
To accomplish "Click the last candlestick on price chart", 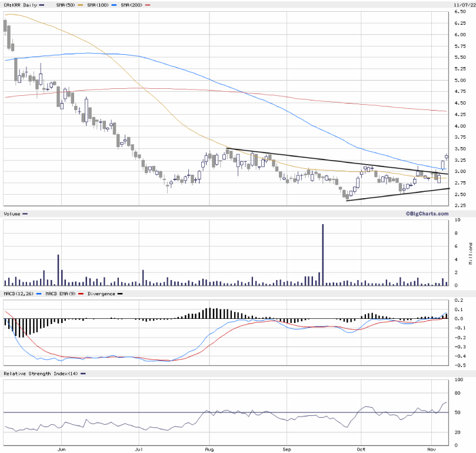I will point(447,156).
